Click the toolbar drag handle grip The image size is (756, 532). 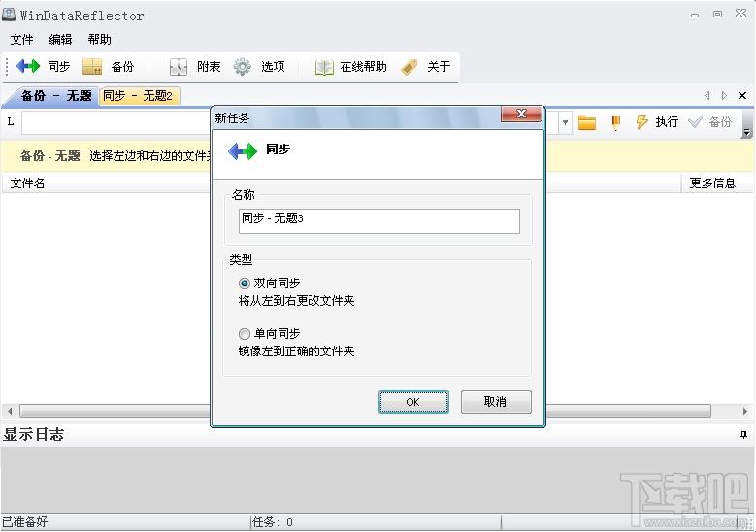pyautogui.click(x=7, y=67)
